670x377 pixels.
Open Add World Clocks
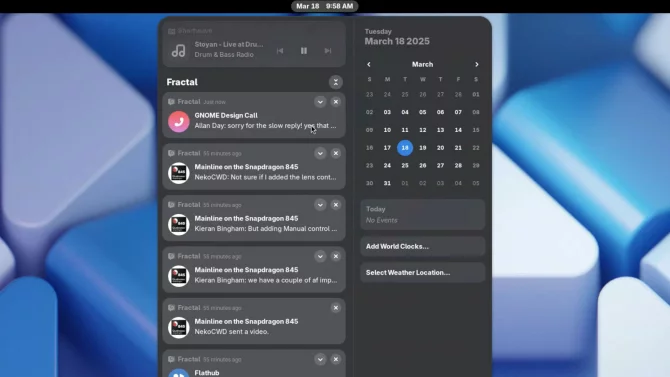(423, 247)
